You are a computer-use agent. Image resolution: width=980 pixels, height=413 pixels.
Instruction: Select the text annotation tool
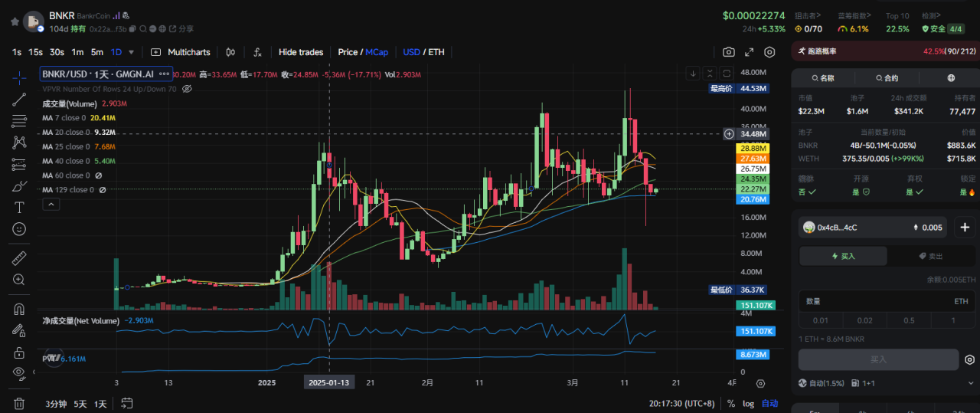[19, 207]
